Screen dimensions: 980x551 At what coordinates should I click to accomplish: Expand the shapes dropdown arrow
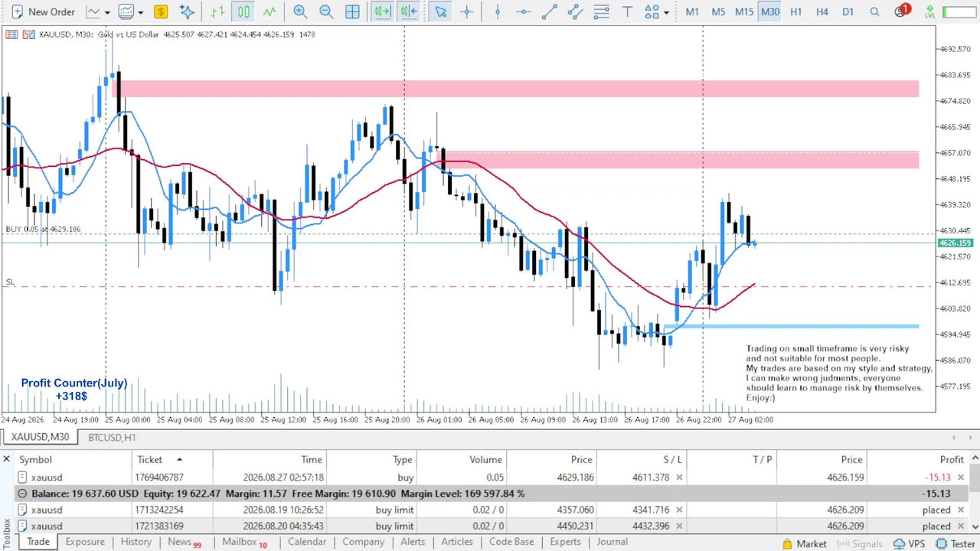666,12
